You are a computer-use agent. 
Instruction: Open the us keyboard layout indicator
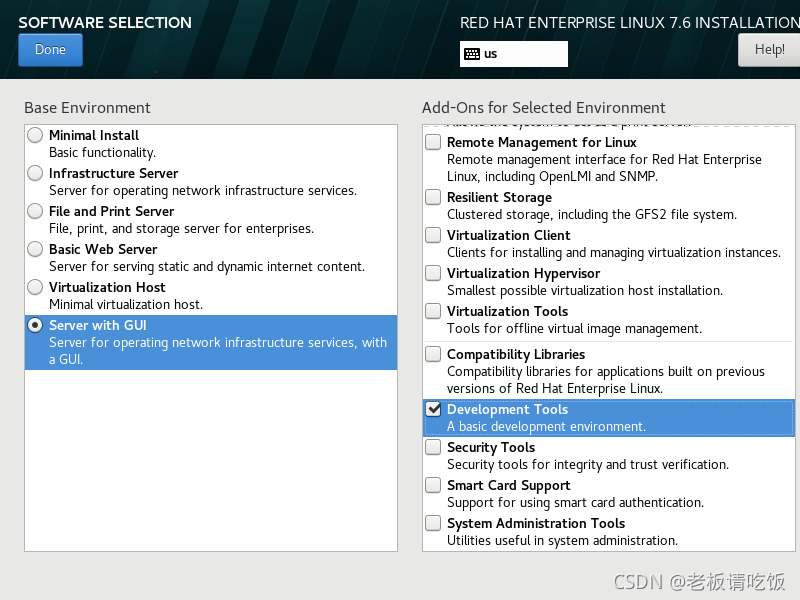click(x=513, y=54)
